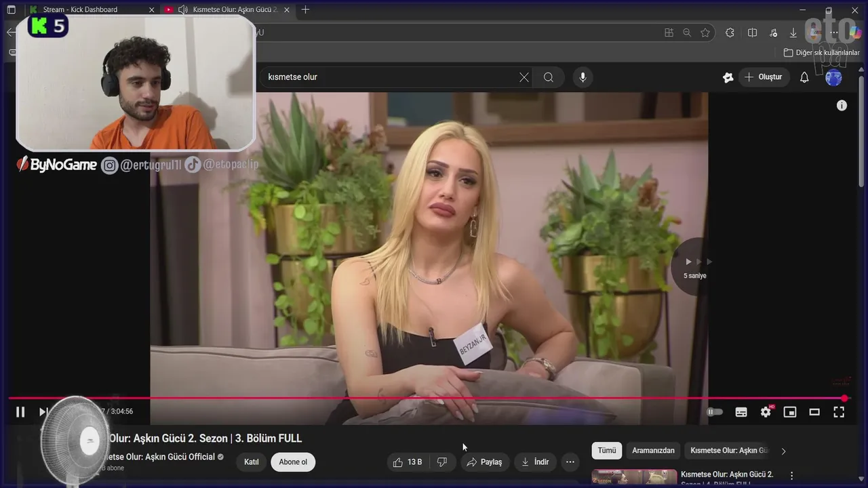The height and width of the screenshot is (488, 868).
Task: Click the video title 3. Bölüm FULL
Action: [205, 439]
